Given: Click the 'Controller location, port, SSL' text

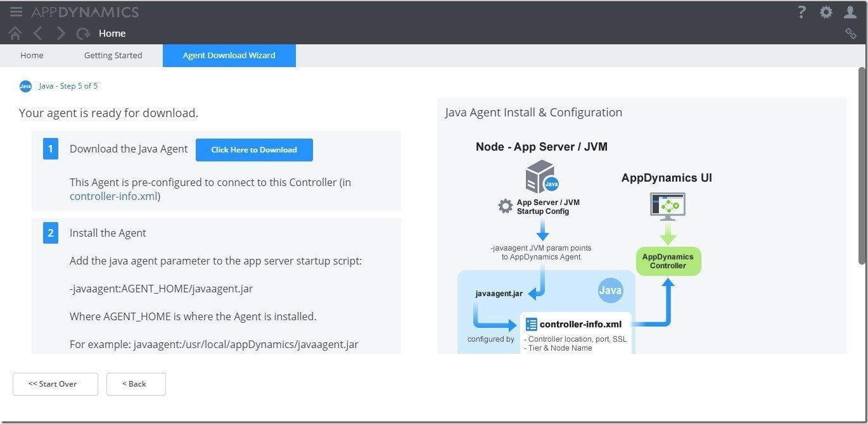Looking at the screenshot, I should pos(575,339).
